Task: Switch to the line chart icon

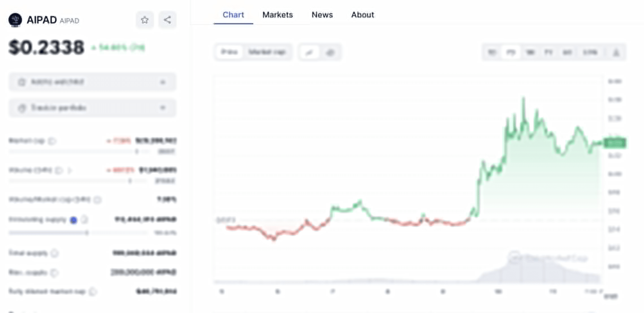Action: pyautogui.click(x=310, y=52)
